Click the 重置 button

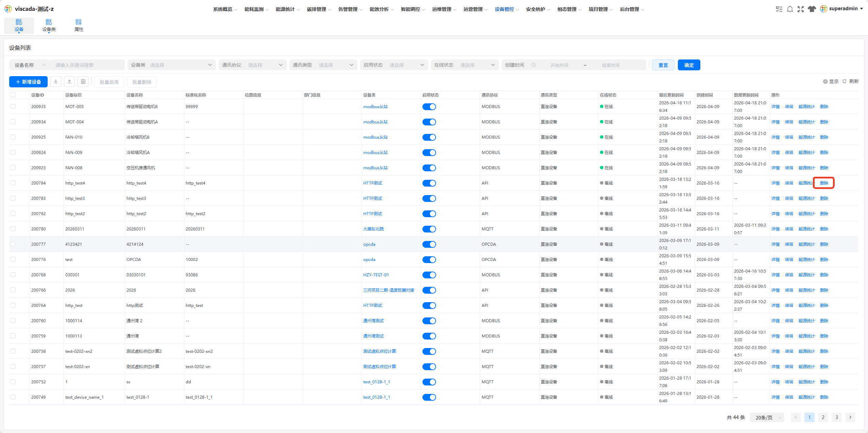pos(663,65)
